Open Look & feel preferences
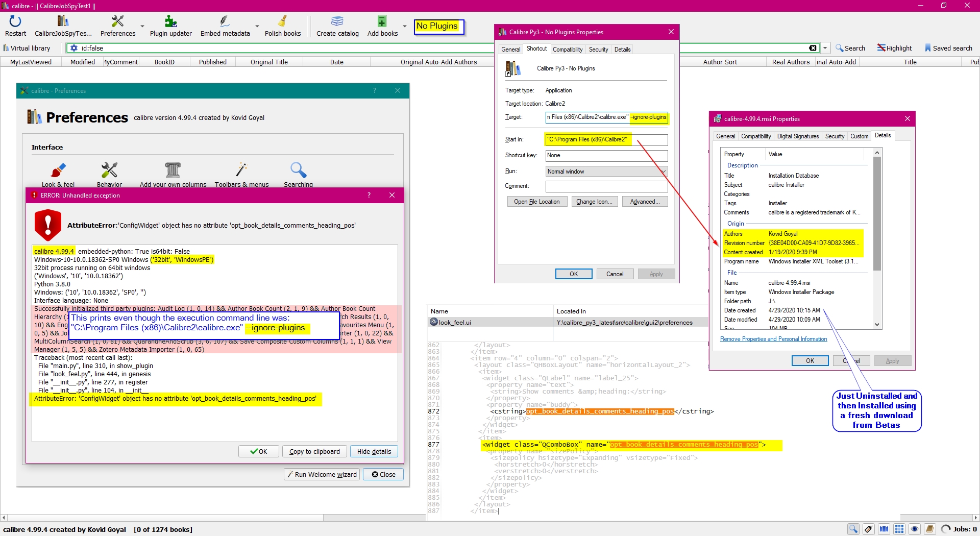The image size is (980, 536). (58, 175)
